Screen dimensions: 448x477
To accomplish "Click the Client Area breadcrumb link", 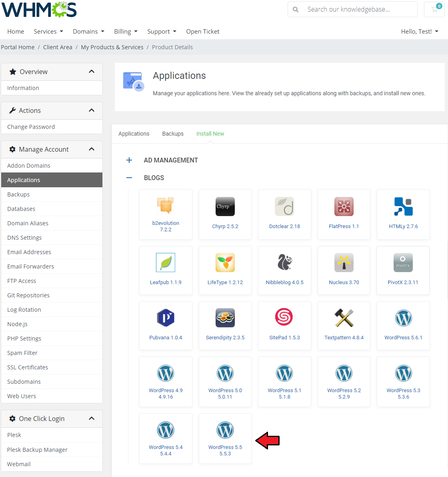I will pyautogui.click(x=58, y=47).
